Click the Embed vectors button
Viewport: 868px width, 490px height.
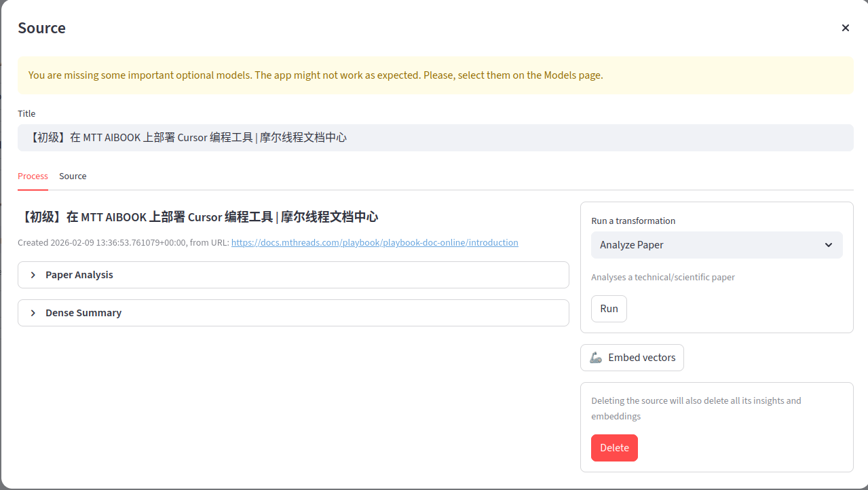tap(632, 358)
